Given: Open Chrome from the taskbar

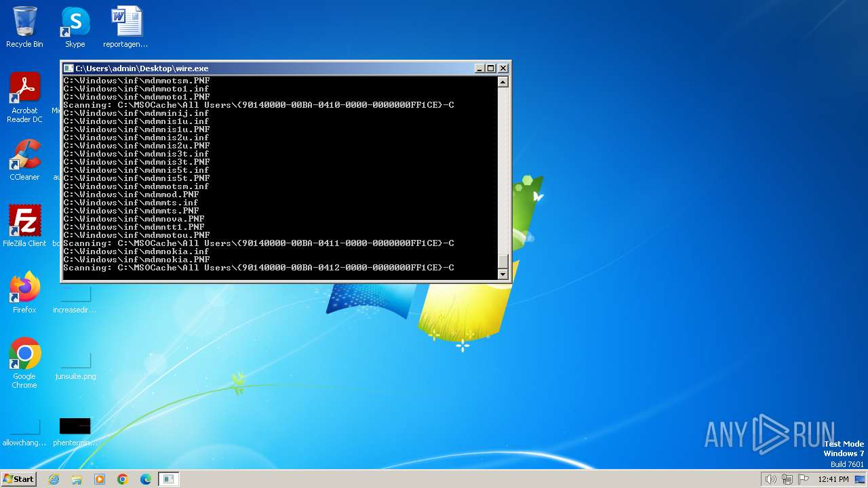Looking at the screenshot, I should [x=123, y=479].
